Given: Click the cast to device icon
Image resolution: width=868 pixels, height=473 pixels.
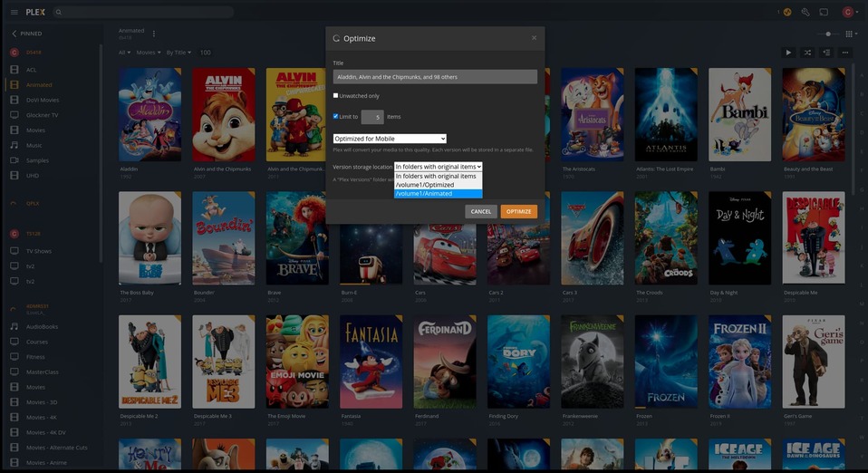Looking at the screenshot, I should (x=824, y=12).
